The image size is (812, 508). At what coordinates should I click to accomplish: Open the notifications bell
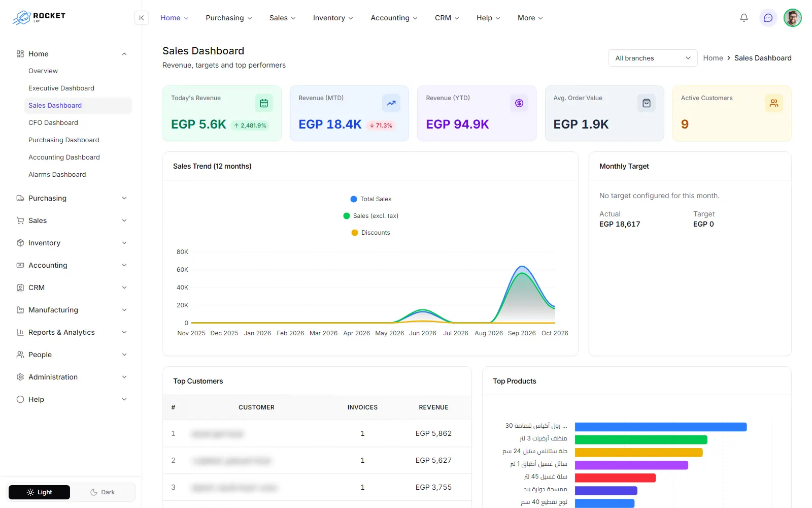(x=743, y=18)
